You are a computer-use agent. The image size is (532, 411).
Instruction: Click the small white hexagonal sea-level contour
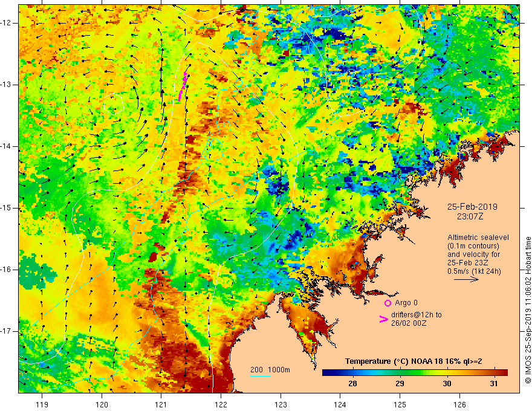[113, 105]
